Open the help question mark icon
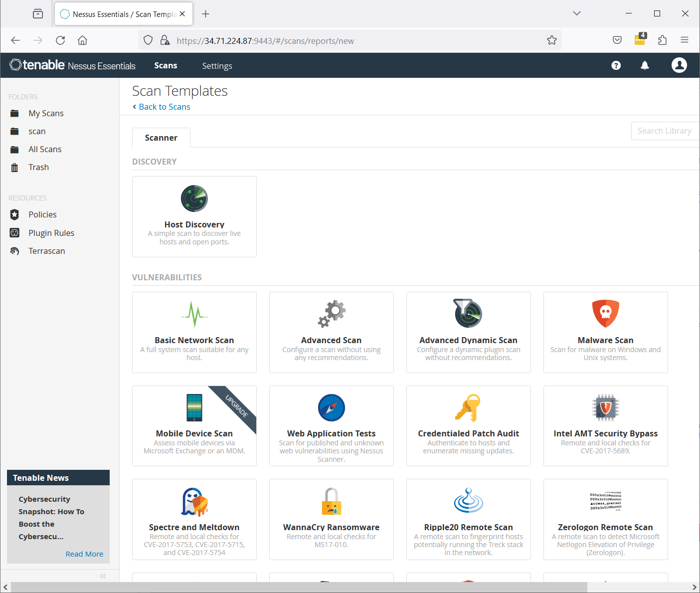This screenshot has height=593, width=700. [616, 65]
